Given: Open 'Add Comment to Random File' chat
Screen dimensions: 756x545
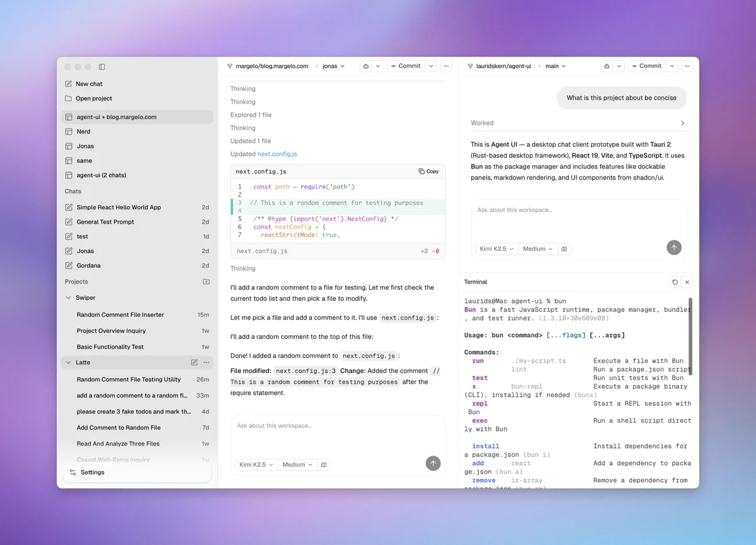Looking at the screenshot, I should (x=137, y=427).
